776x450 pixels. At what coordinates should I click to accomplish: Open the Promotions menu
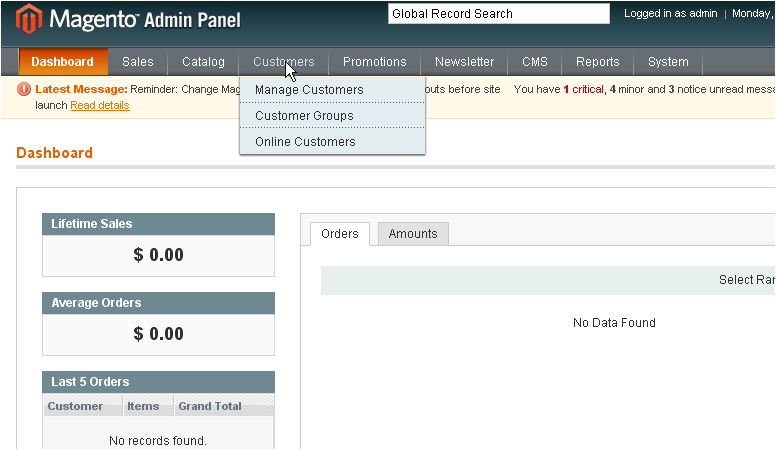[375, 62]
